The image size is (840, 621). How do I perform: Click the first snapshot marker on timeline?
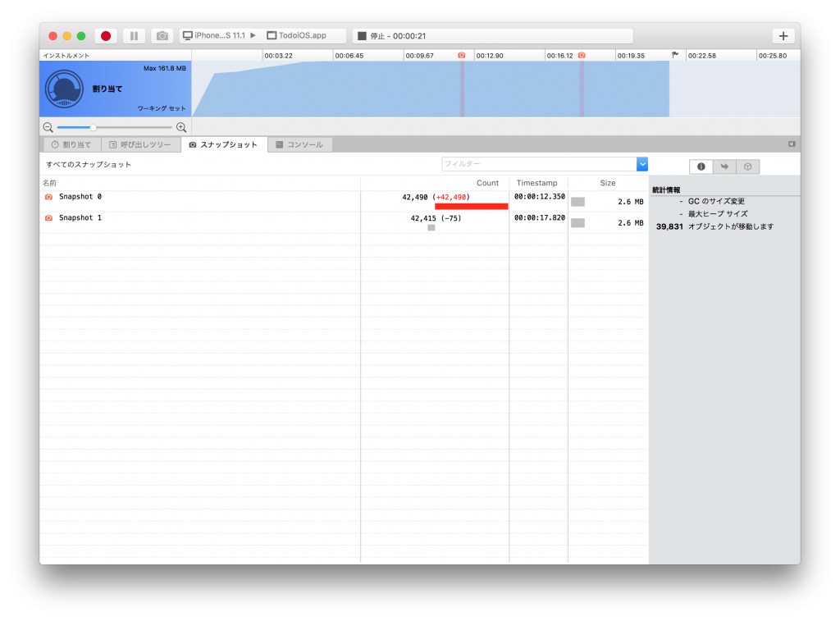click(x=462, y=55)
